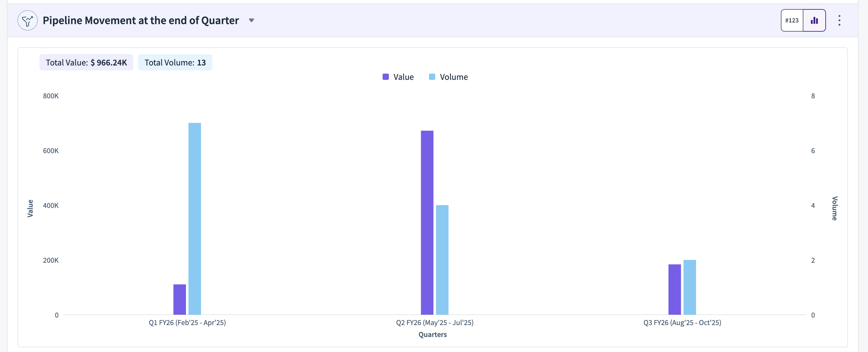
Task: Click the Q1 FY26 (Feb'25 - Apr'25) axis label
Action: pos(187,323)
